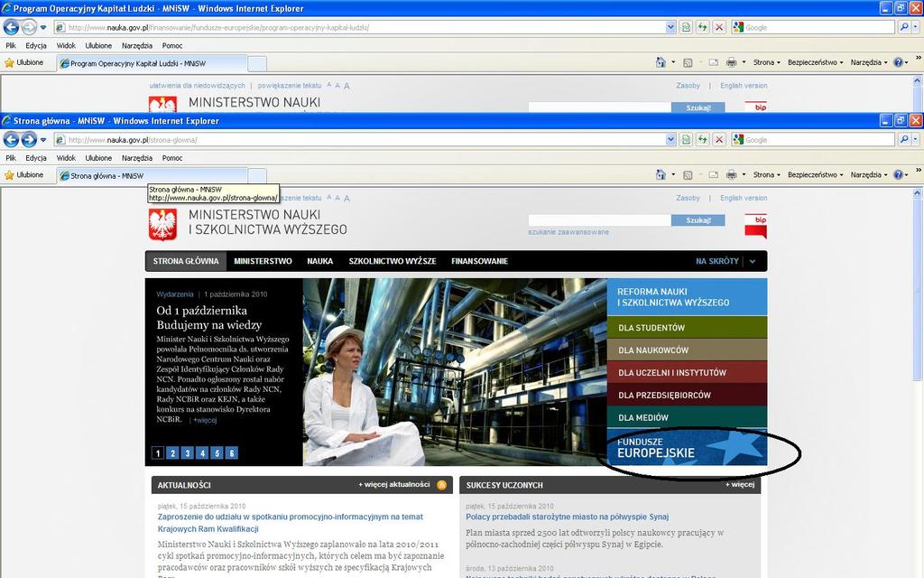The width and height of the screenshot is (924, 578).
Task: Click search magnifier icon in Strona główna window
Action: click(x=904, y=140)
